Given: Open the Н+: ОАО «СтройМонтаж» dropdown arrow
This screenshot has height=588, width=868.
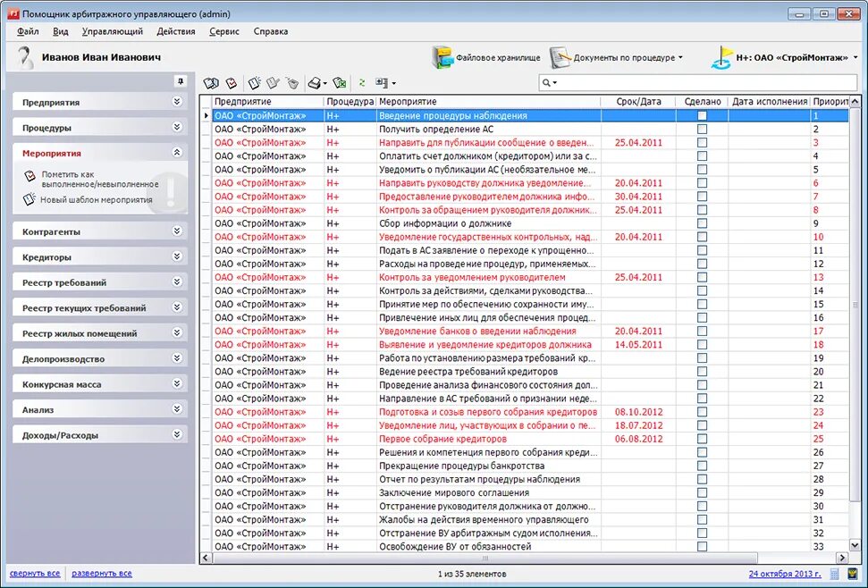Looking at the screenshot, I should point(855,57).
